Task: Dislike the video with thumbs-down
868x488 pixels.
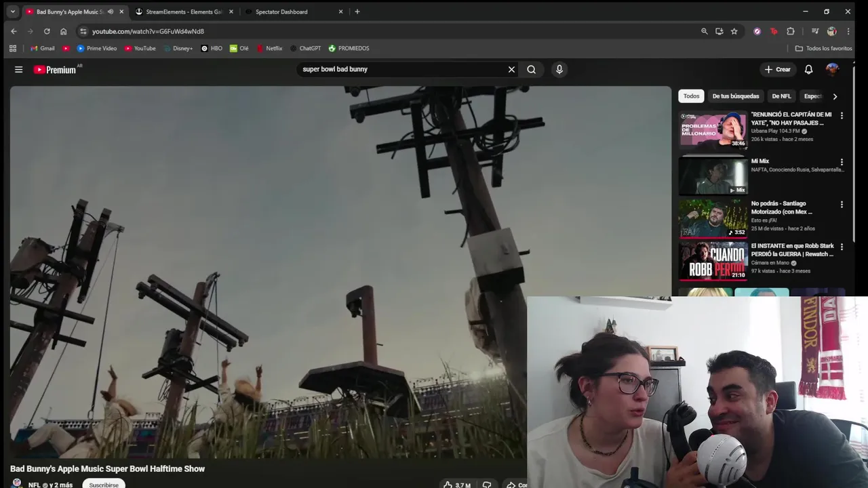Action: (487, 484)
